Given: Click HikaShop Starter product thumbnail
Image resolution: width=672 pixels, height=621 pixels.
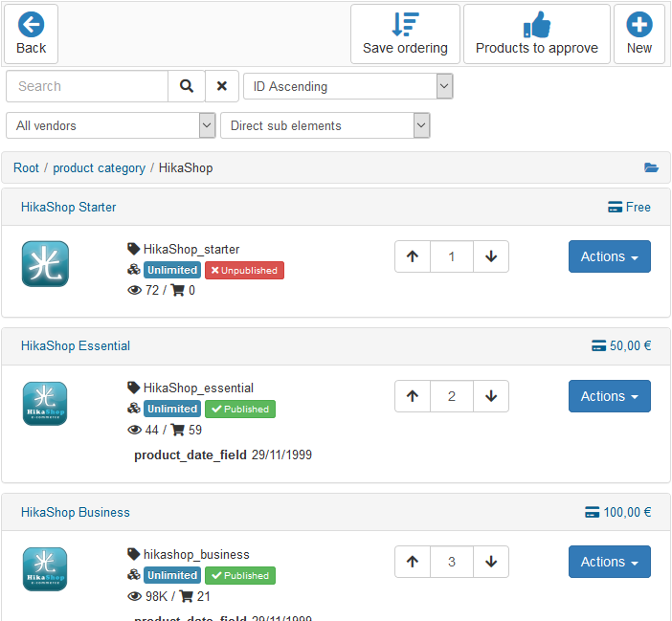Looking at the screenshot, I should pyautogui.click(x=45, y=263).
